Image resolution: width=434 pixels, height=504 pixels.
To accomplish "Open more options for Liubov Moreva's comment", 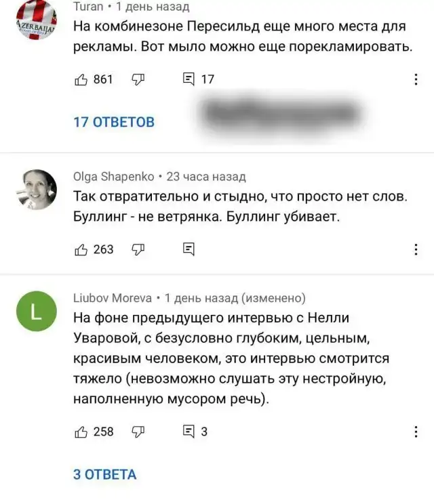I will [x=416, y=431].
